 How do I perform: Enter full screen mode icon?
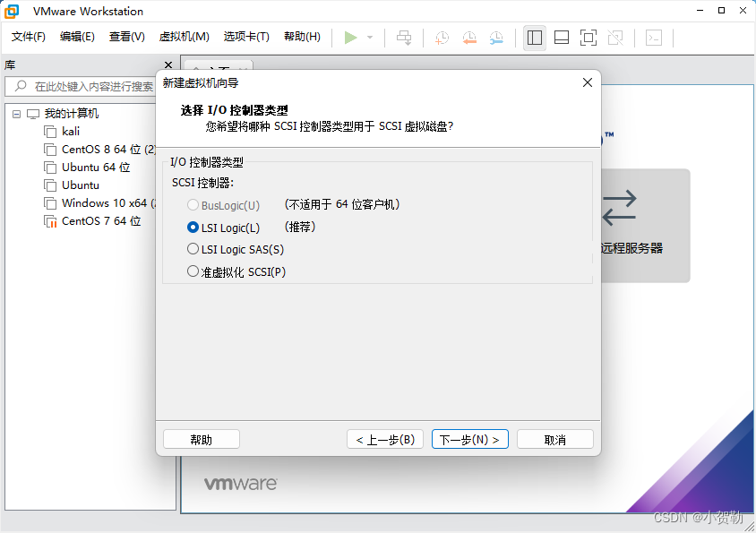tap(588, 38)
